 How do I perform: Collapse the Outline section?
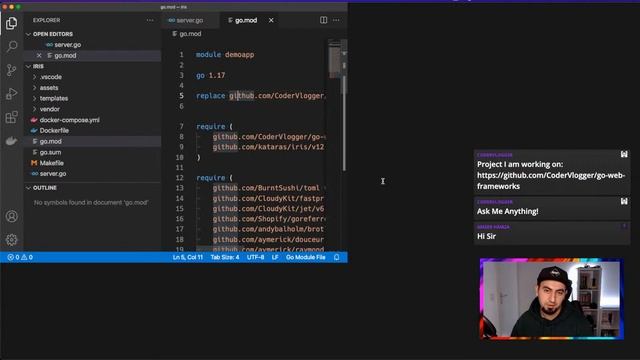[x=45, y=188]
